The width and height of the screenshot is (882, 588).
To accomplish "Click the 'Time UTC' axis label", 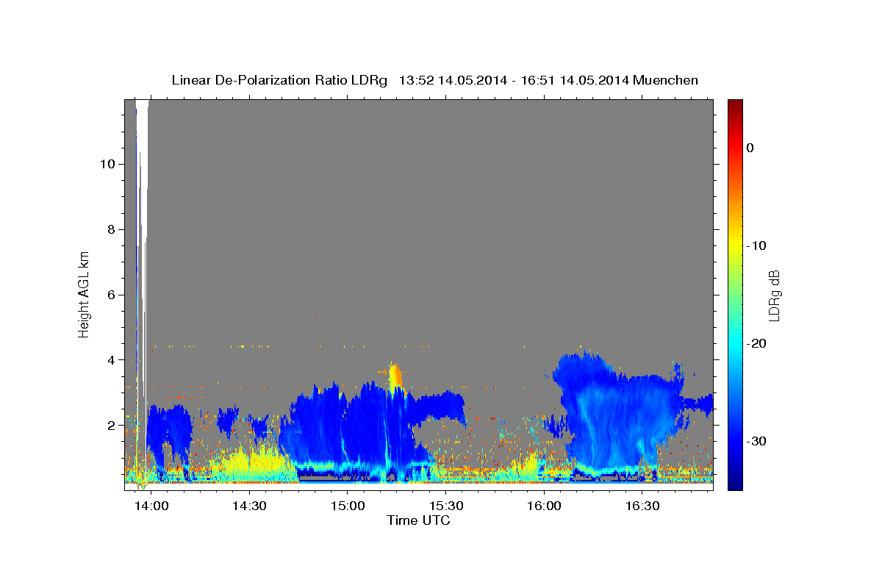I will (x=418, y=520).
